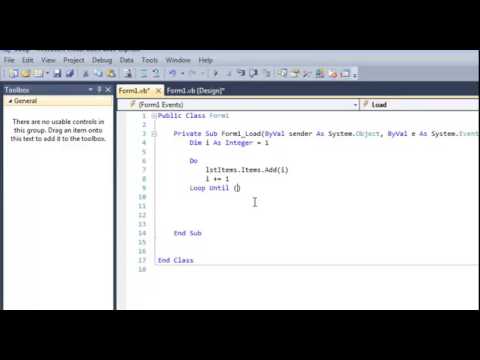
Task: Close the Form1.vb tab
Action: (x=159, y=91)
